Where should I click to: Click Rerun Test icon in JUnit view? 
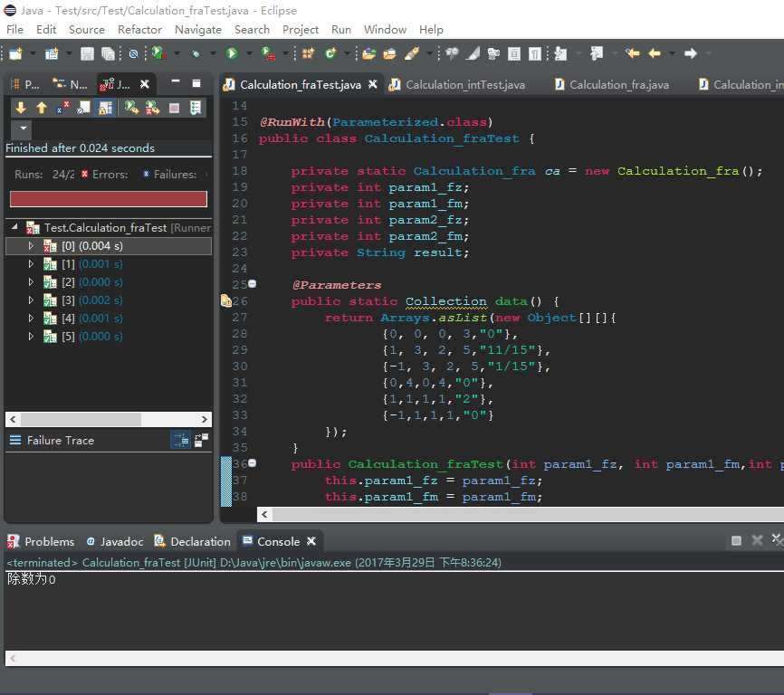pos(131,108)
